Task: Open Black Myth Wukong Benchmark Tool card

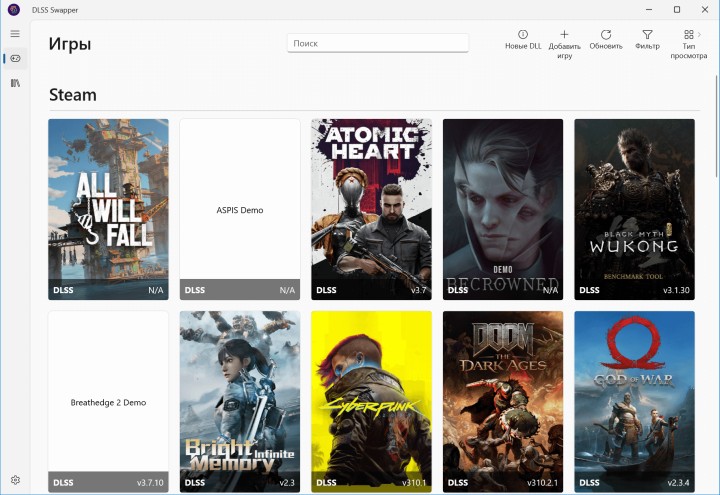Action: point(635,209)
